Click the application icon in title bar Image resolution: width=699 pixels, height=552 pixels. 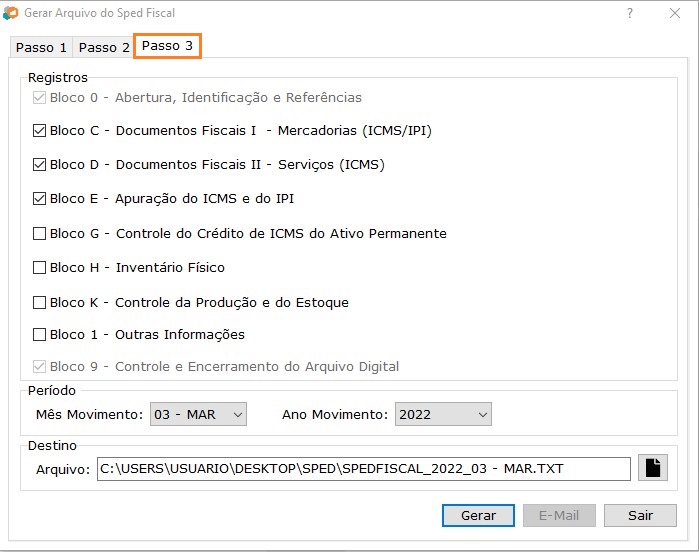(x=11, y=14)
